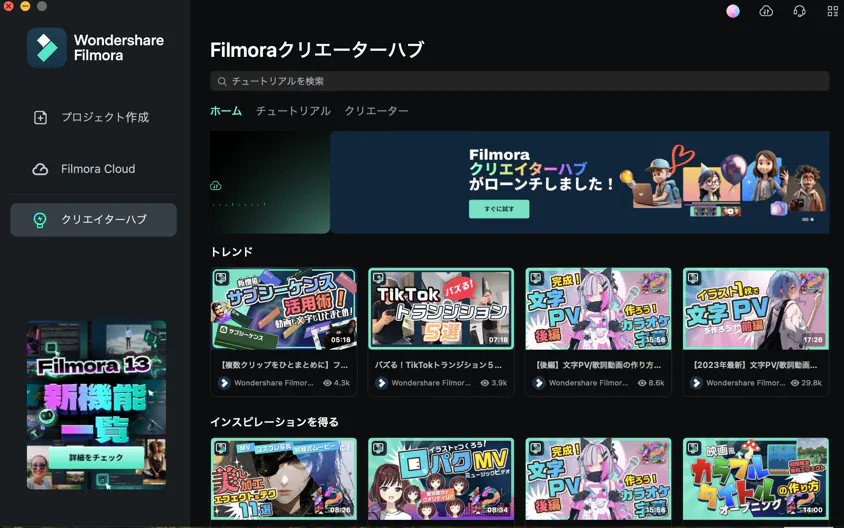Open プロジェクト作成 in the sidebar
The height and width of the screenshot is (528, 844).
(x=94, y=117)
